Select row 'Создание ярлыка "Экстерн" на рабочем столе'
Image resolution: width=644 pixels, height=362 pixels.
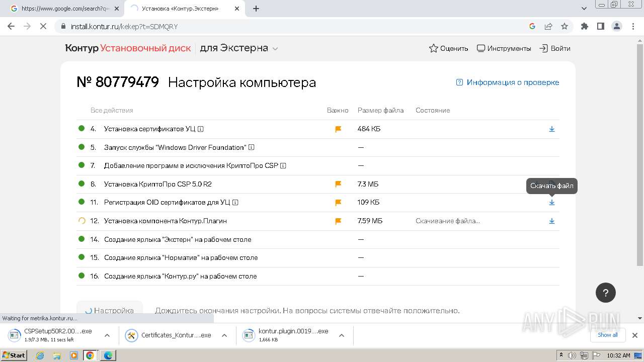click(x=317, y=239)
